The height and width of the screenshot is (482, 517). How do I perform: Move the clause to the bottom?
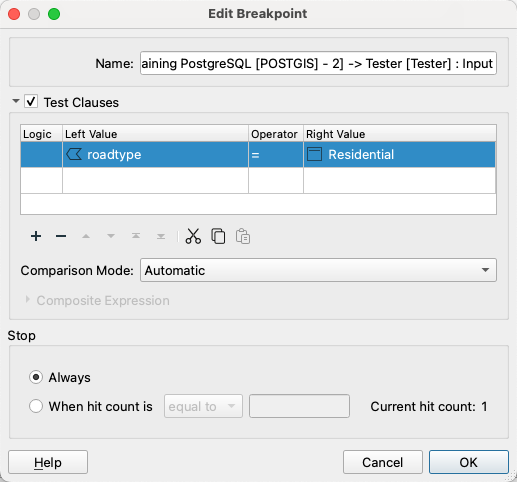click(161, 236)
